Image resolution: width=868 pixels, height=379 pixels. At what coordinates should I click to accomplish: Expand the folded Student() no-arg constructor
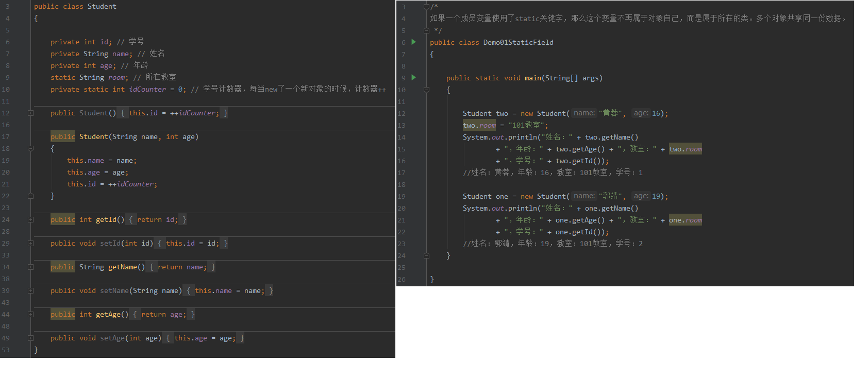tap(30, 113)
